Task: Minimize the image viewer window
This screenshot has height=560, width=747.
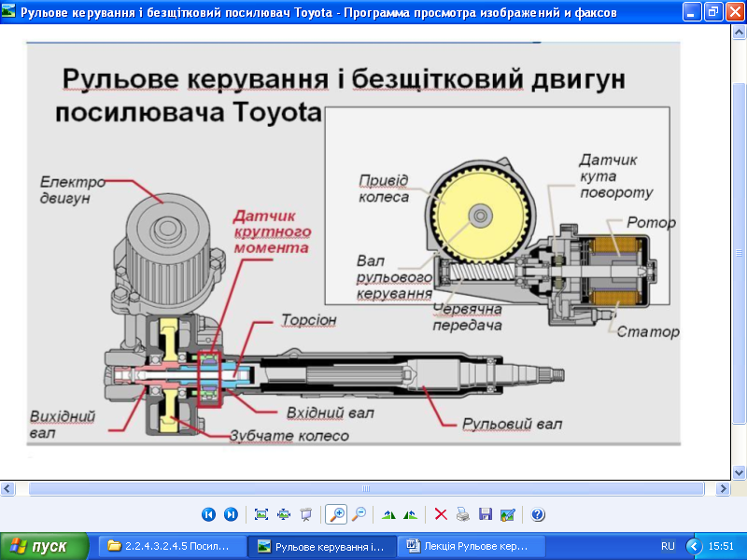Action: coord(691,12)
